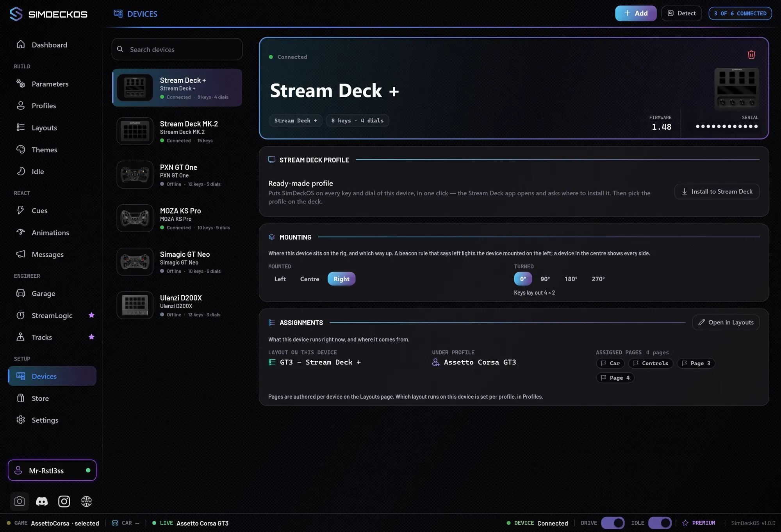Open the website globe icon
Image resolution: width=781 pixels, height=532 pixels.
coord(86,501)
